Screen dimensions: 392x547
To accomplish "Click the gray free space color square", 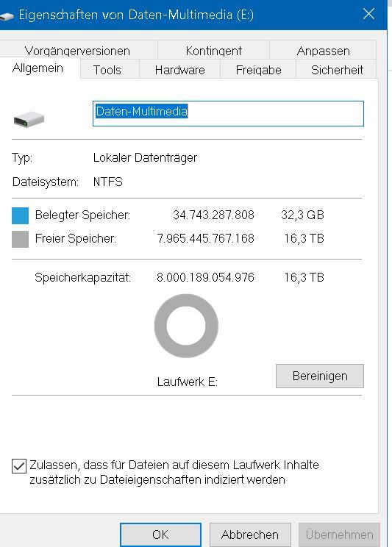I will [21, 239].
